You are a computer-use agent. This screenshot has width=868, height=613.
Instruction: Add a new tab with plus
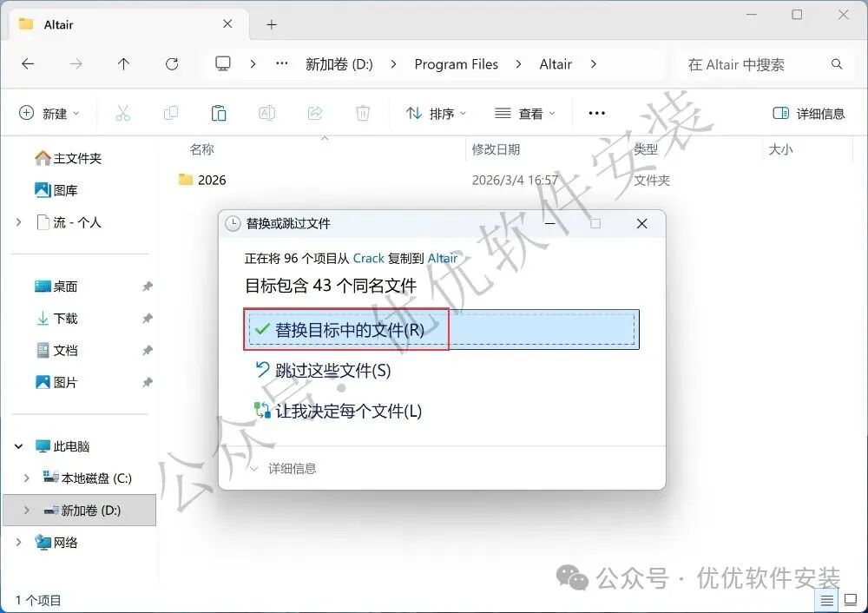[271, 24]
